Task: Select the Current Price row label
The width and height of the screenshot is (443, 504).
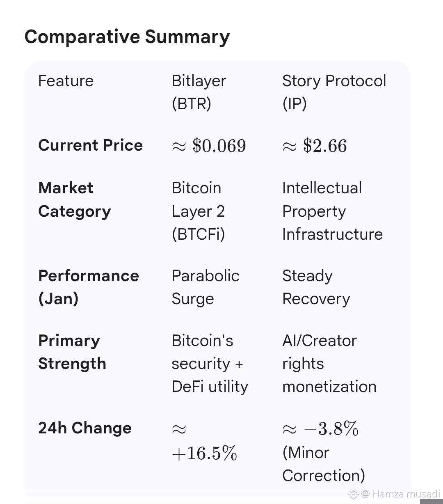Action: coord(90,145)
